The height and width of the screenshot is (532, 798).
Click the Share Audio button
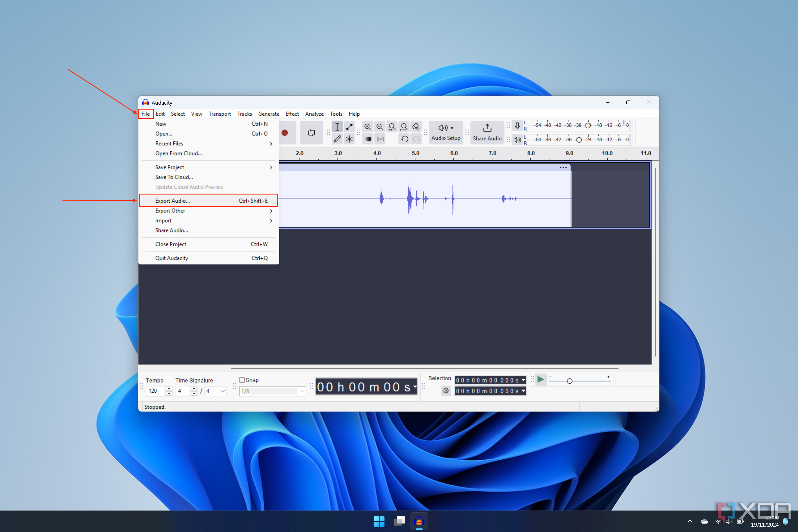click(487, 133)
